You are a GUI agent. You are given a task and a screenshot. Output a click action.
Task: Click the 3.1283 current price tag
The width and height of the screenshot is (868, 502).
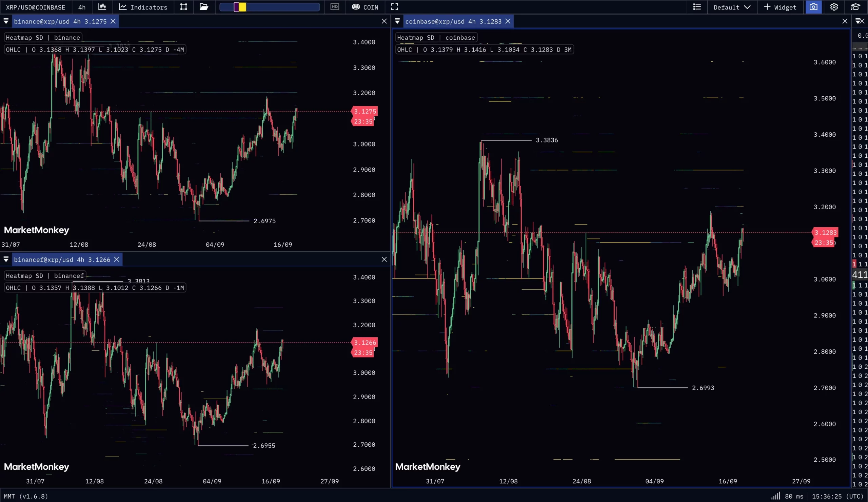tap(825, 233)
